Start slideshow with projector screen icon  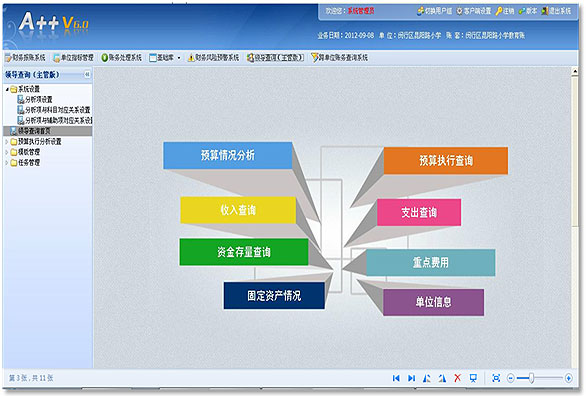(x=473, y=378)
